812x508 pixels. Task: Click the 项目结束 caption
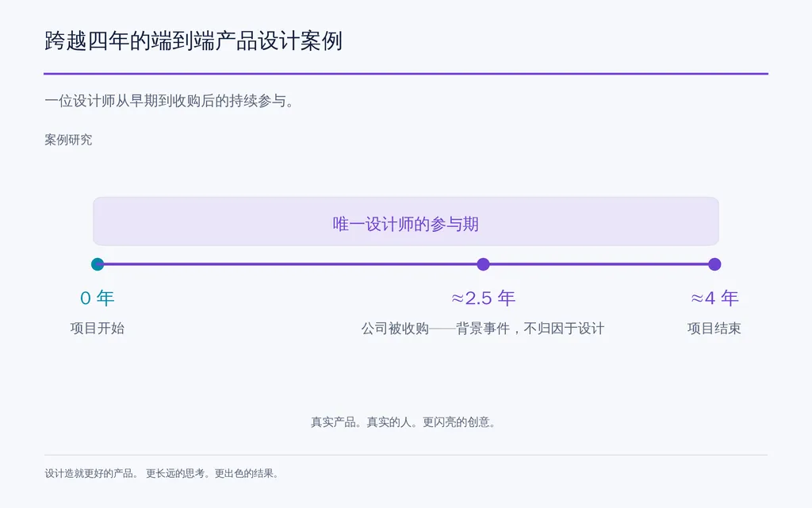pyautogui.click(x=714, y=328)
